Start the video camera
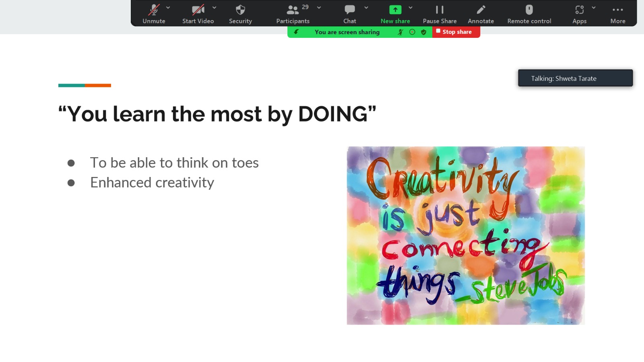This screenshot has height=362, width=644. 198,14
